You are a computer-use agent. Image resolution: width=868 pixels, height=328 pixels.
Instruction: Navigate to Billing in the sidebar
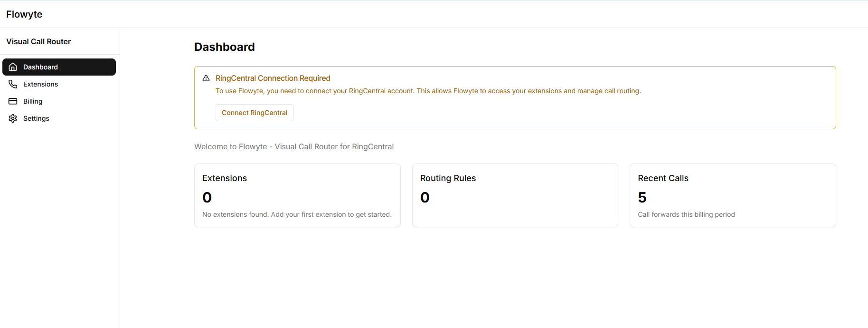[x=33, y=101]
